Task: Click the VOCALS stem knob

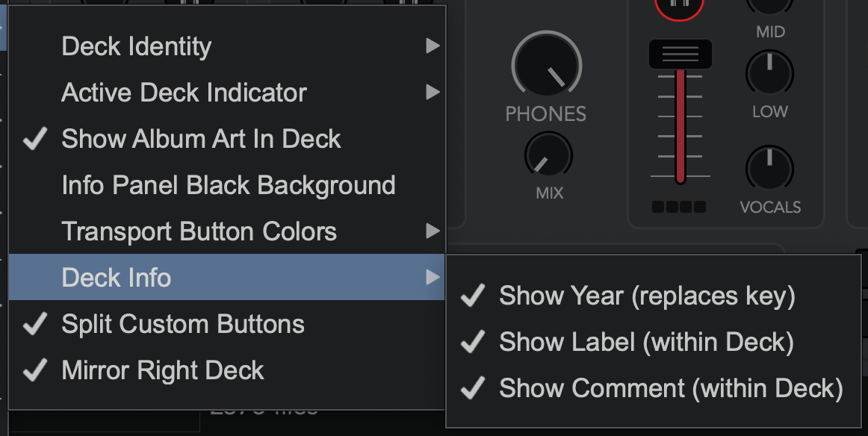Action: click(x=769, y=169)
